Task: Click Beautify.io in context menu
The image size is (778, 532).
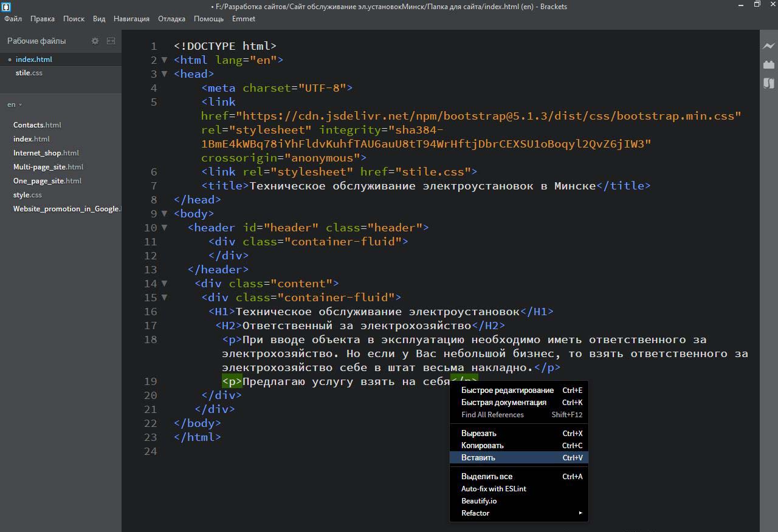Action: pos(479,501)
